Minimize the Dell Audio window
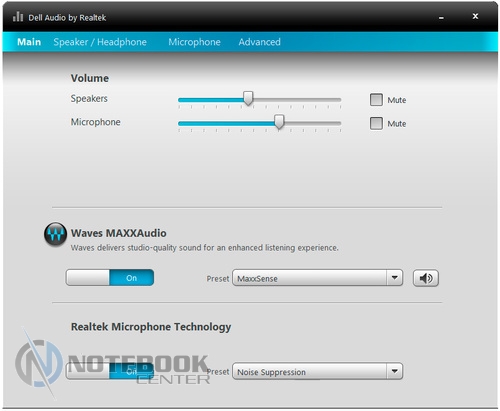This screenshot has height=411, width=500. (441, 17)
